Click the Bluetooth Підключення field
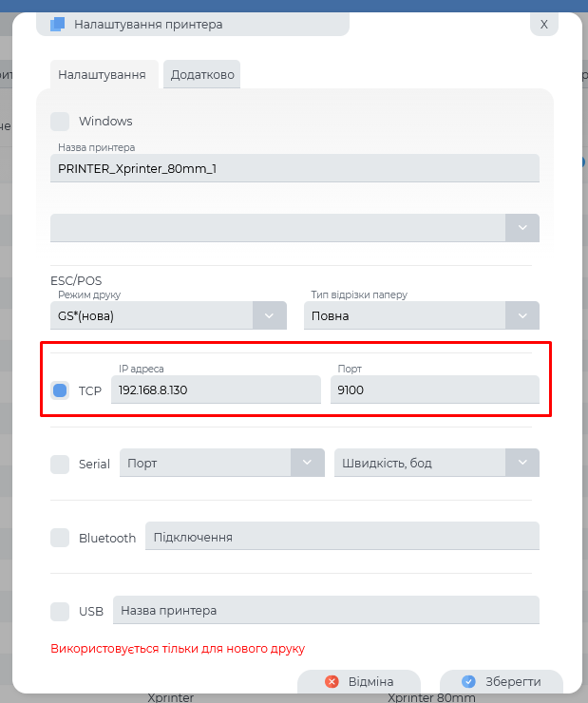Screen dimensions: 588x703 coord(342,537)
